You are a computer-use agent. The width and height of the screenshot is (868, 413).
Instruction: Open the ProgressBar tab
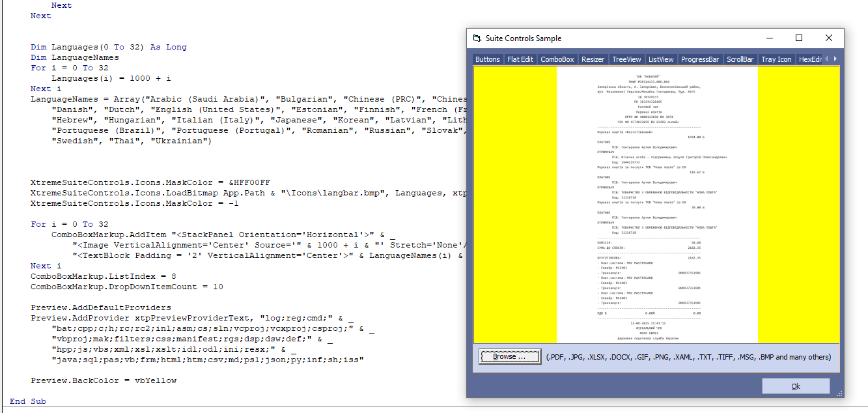pos(700,59)
